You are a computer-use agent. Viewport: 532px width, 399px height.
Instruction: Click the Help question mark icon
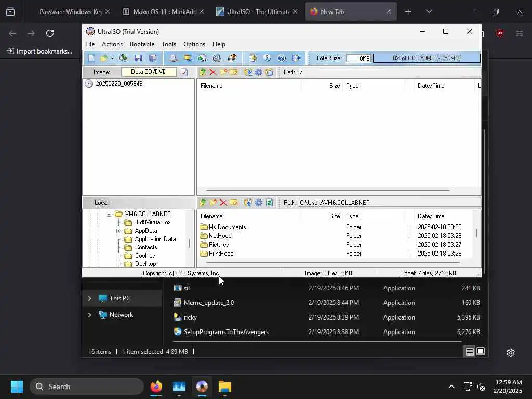282,58
